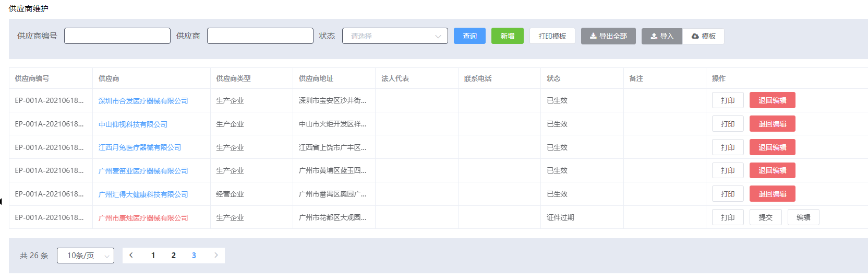This screenshot has width=868, height=278.
Task: Switch to page 1 of results
Action: [153, 256]
